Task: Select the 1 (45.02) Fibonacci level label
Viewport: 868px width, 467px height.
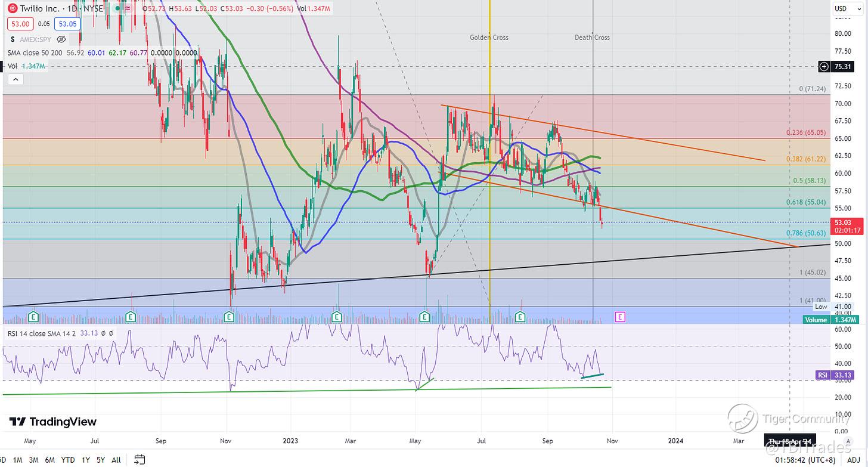Action: (x=814, y=273)
